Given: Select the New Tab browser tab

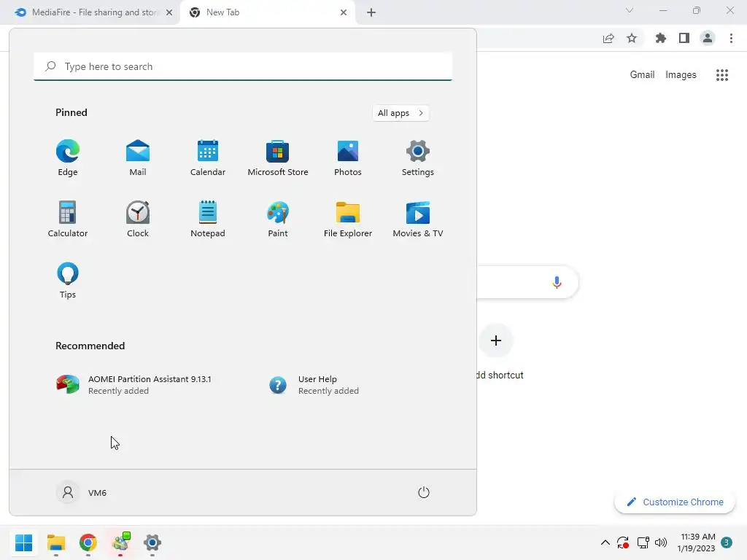Looking at the screenshot, I should [x=267, y=12].
